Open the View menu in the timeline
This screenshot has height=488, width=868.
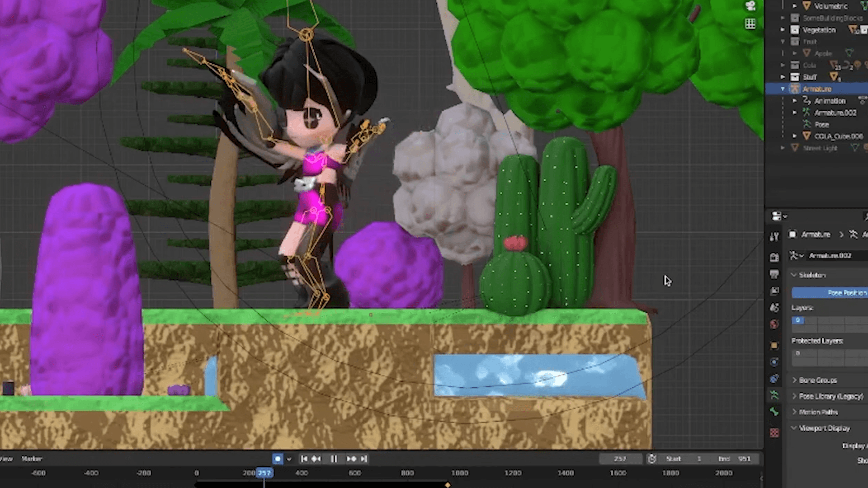(x=7, y=459)
